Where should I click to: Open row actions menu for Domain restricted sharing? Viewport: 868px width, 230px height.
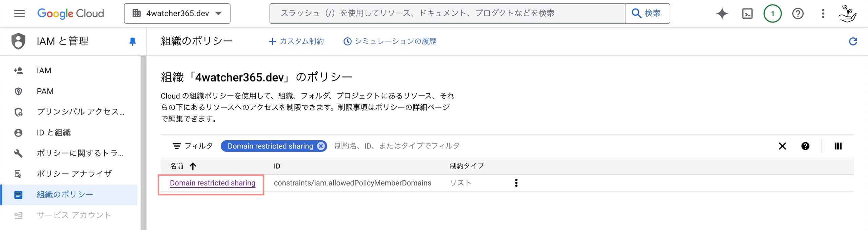pyautogui.click(x=516, y=183)
